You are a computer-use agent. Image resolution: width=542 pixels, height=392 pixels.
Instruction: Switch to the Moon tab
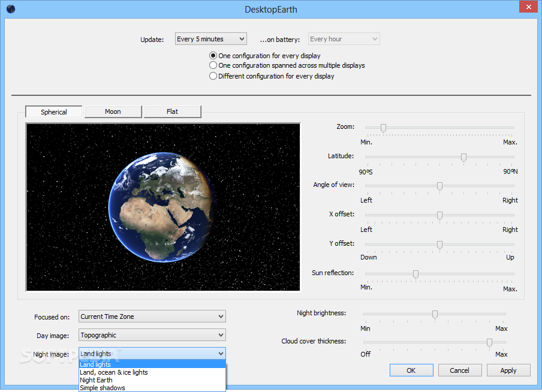click(113, 111)
